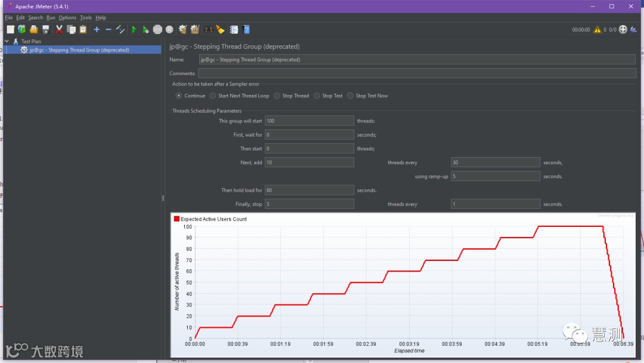Clear all results with the second broom-gear icon
The image size is (644, 363).
(194, 29)
